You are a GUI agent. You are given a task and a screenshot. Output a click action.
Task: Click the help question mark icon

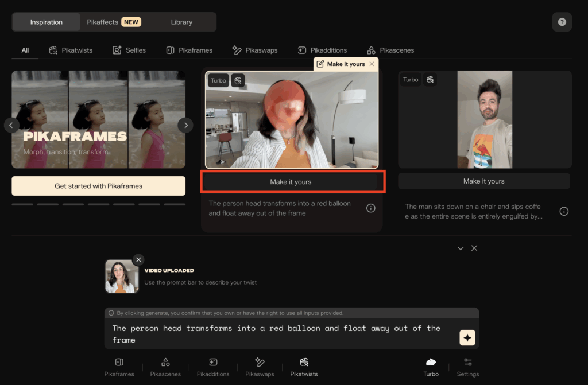click(562, 22)
